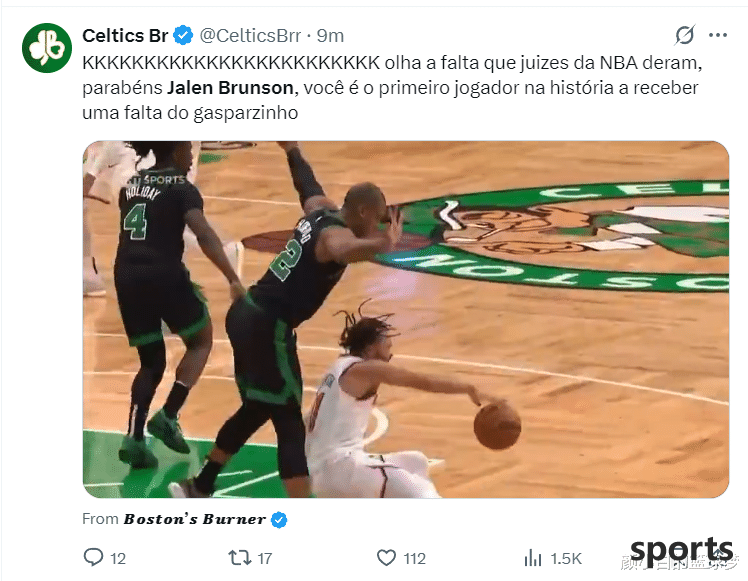The height and width of the screenshot is (581, 748).
Task: Click verified badge next to Boston's Burner
Action: point(279,519)
